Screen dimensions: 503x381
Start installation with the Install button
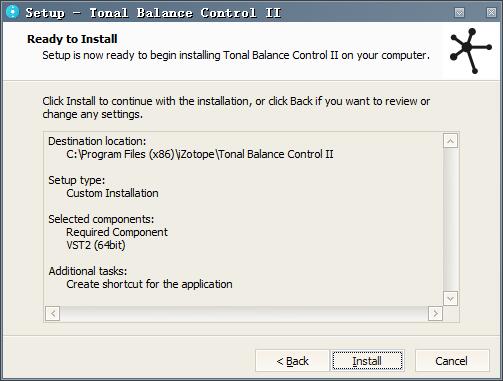coord(367,361)
